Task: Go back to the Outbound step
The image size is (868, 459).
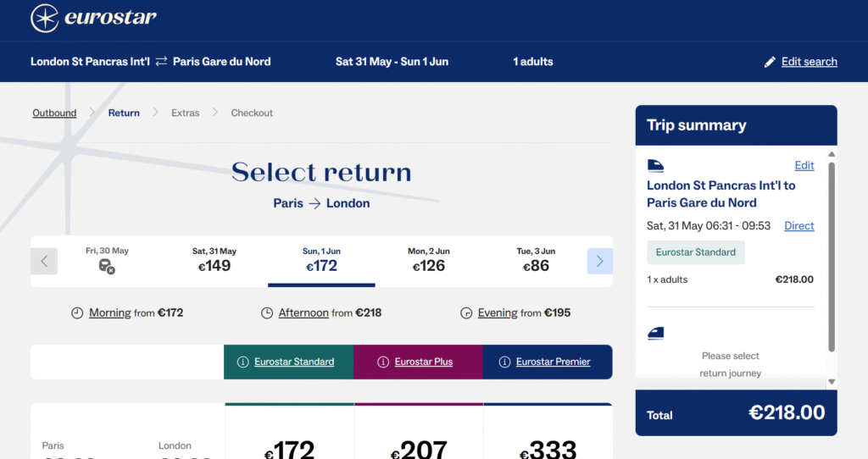Action: pyautogui.click(x=54, y=113)
